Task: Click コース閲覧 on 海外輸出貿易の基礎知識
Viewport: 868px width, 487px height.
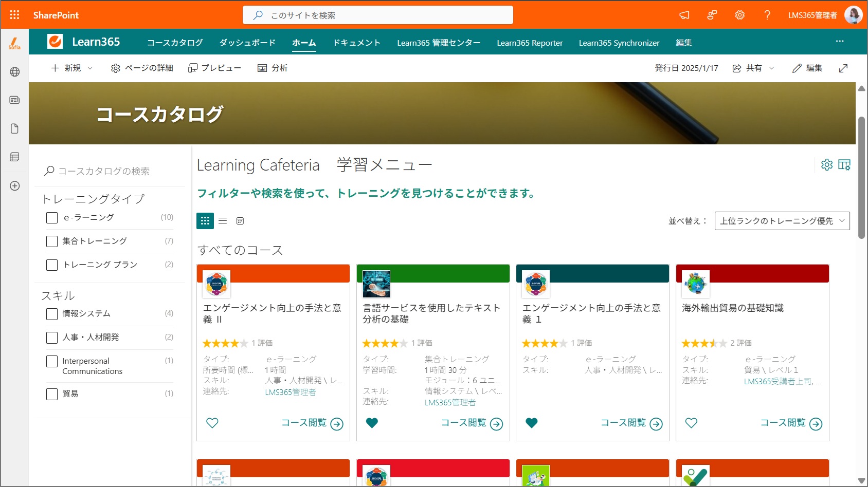Action: (x=791, y=423)
